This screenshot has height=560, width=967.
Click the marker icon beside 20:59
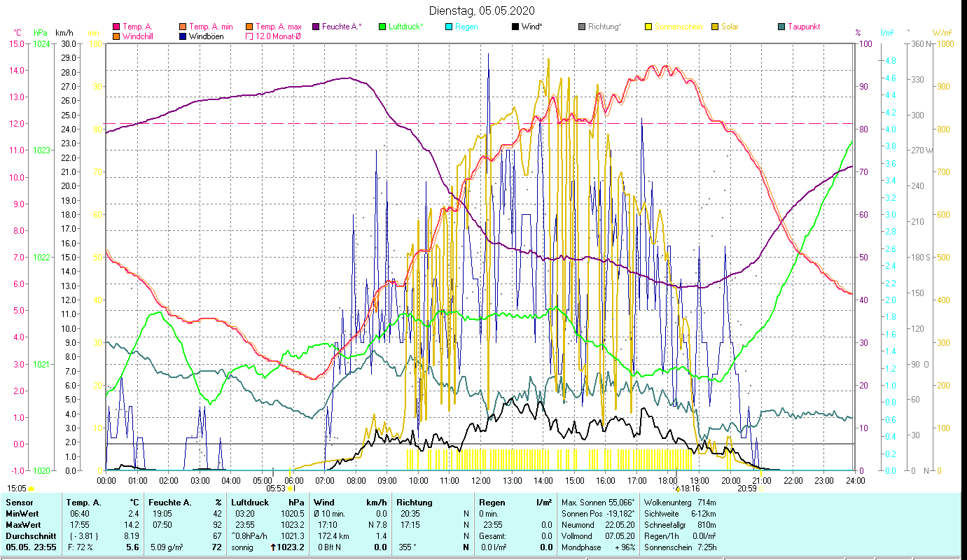[x=760, y=489]
